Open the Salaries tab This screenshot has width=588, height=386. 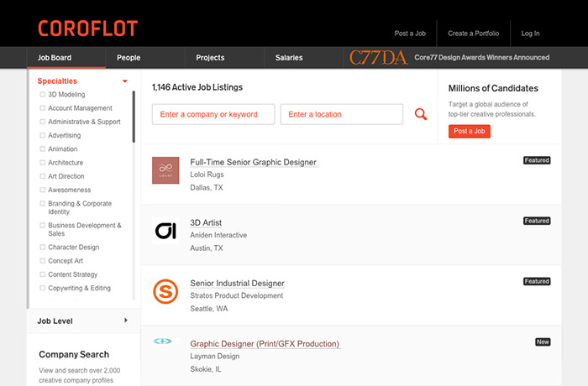(289, 58)
